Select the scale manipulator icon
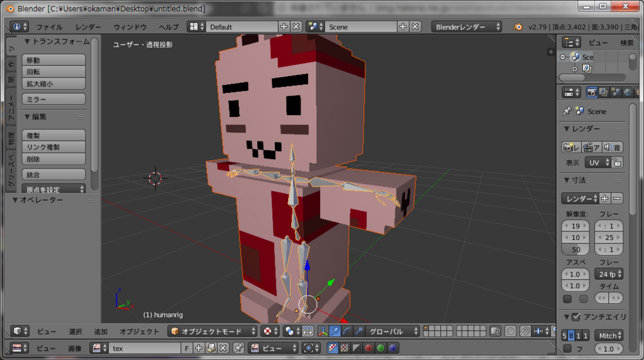The width and height of the screenshot is (644, 360). coord(359,331)
